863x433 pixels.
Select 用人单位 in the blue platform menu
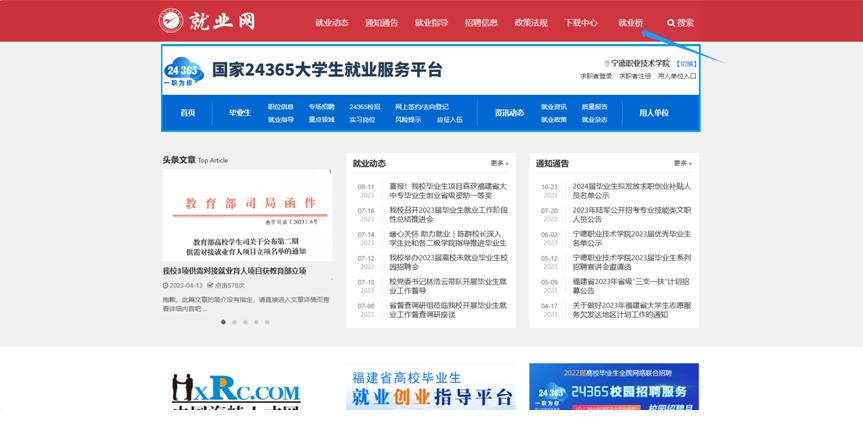click(x=654, y=113)
